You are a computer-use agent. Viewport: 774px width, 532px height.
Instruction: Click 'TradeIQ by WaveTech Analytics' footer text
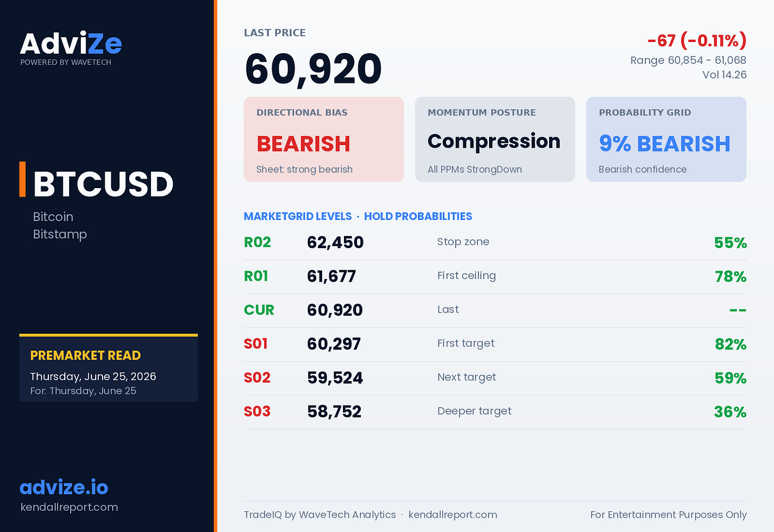pos(320,514)
